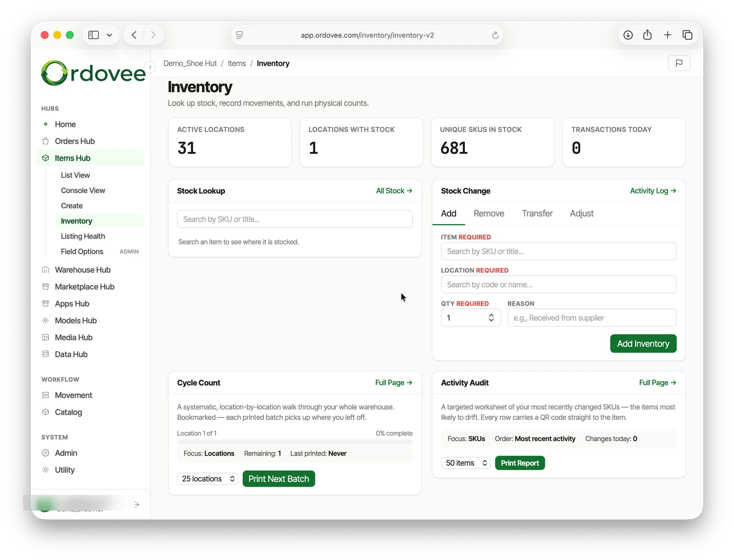Open Activity Audit Full Page link
The image size is (734, 560).
click(658, 383)
